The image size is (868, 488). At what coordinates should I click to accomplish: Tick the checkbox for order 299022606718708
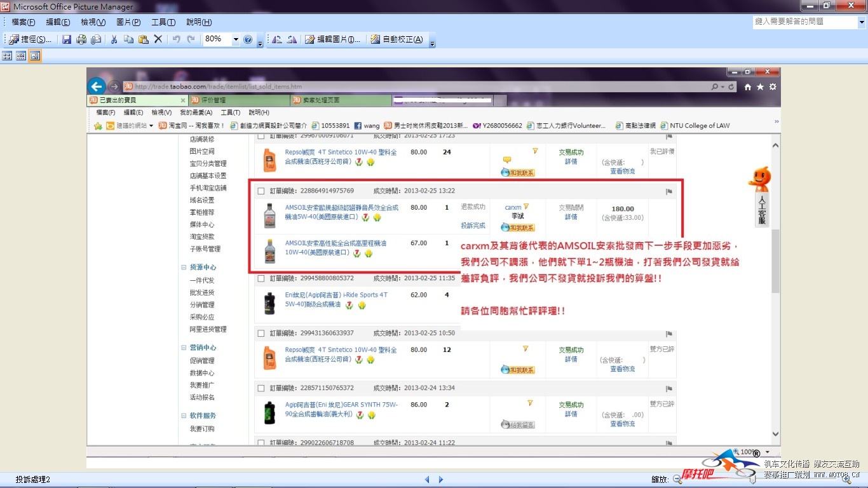(261, 442)
